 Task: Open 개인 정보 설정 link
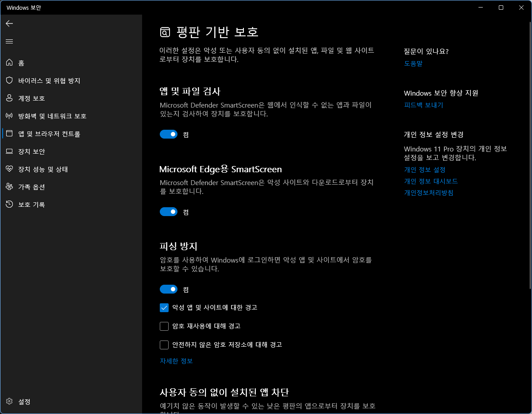(x=424, y=170)
